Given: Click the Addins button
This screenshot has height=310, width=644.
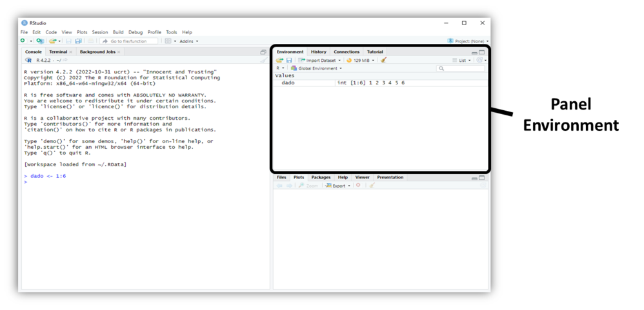Looking at the screenshot, I should tap(188, 41).
